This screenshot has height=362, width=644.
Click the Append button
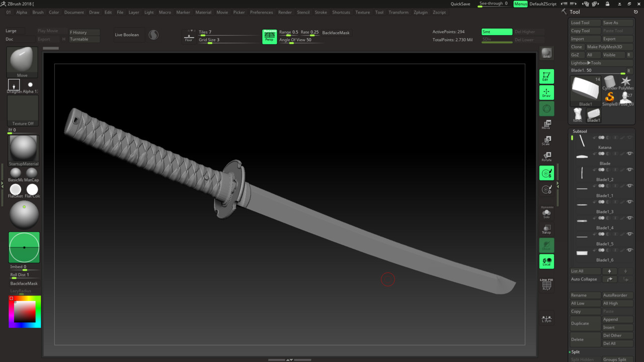coord(618,319)
